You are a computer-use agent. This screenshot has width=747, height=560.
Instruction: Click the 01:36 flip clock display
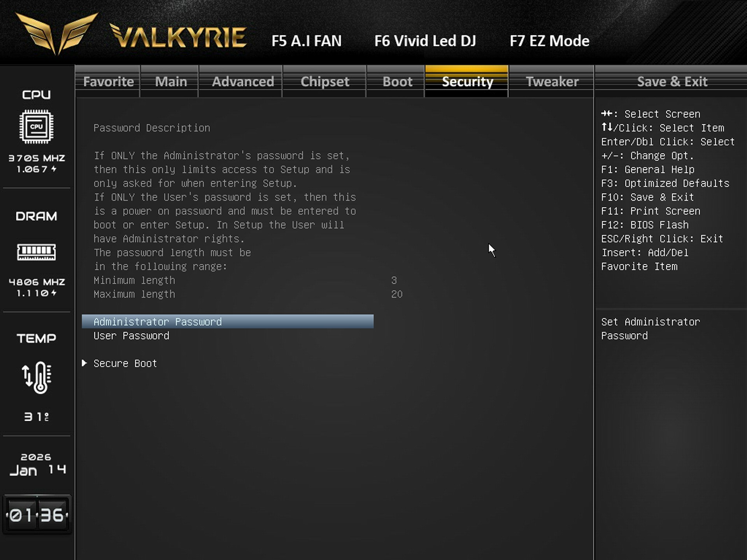point(37,515)
